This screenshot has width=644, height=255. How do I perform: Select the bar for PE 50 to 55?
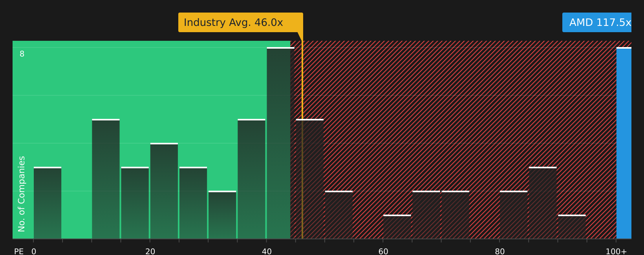pos(339,215)
